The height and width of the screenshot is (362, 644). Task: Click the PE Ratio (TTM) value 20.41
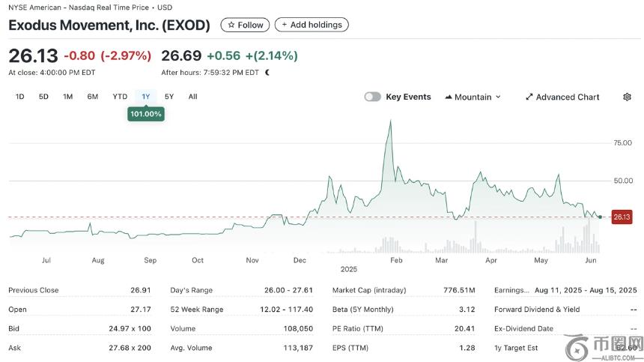(x=464, y=329)
